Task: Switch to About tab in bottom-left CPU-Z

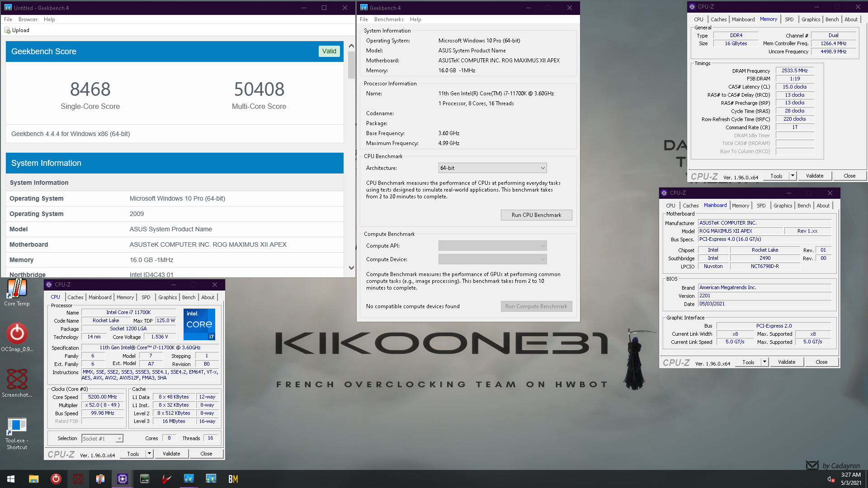Action: [x=208, y=297]
